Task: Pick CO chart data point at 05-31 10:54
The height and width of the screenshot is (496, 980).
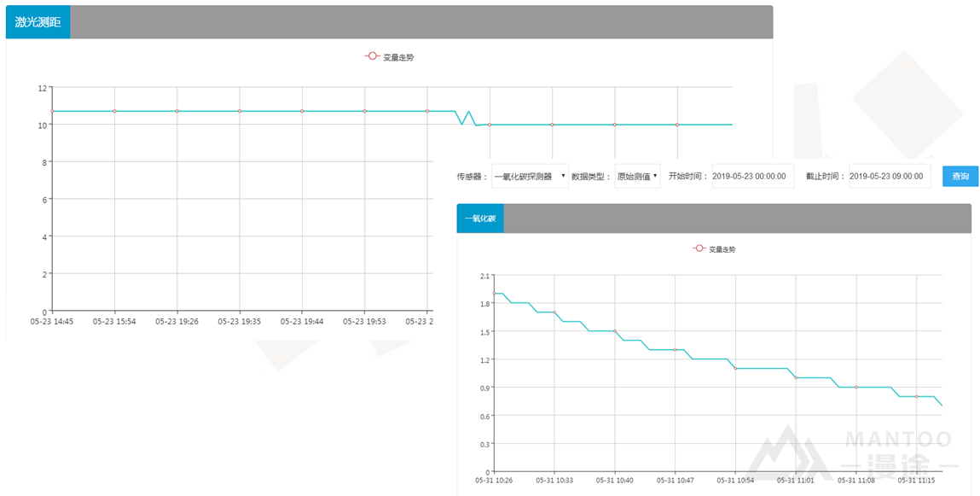Action: [x=735, y=368]
